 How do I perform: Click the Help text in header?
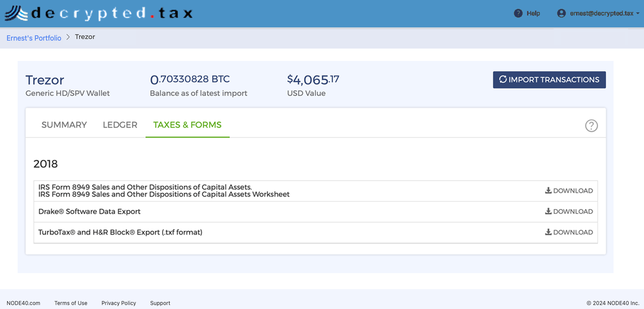click(533, 13)
